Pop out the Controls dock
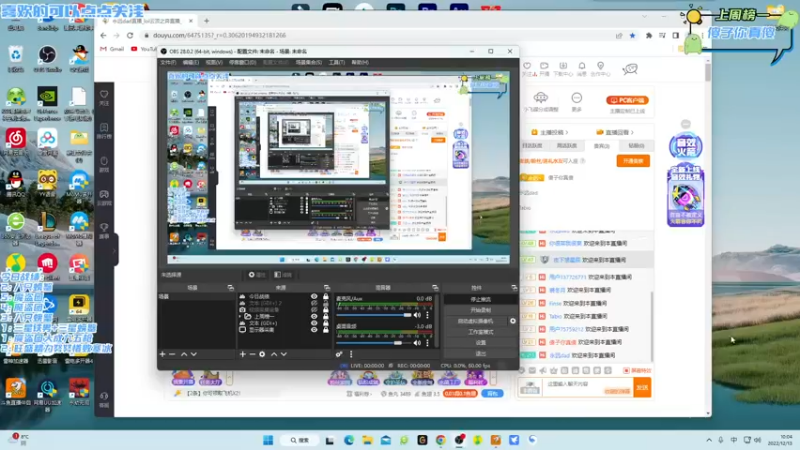 (x=514, y=288)
